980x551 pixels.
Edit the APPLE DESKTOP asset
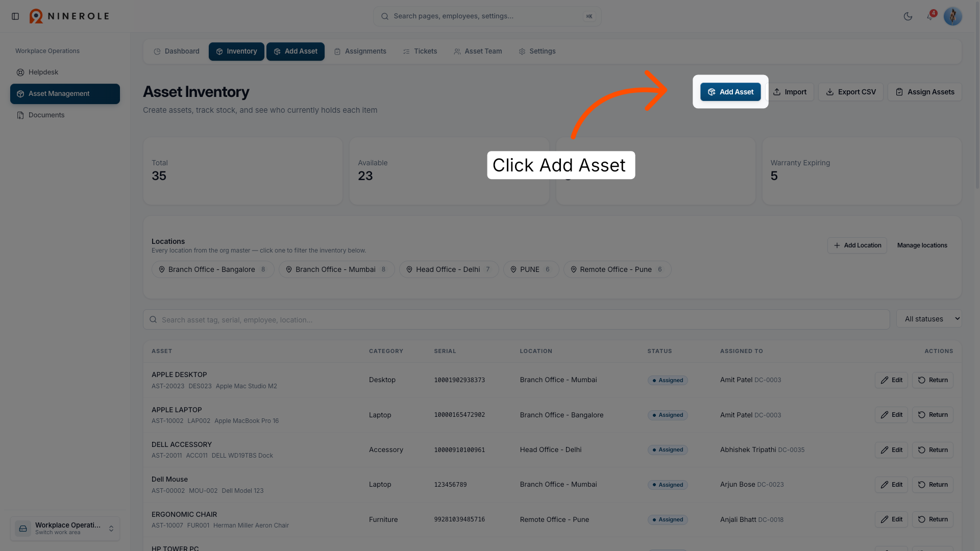tap(891, 380)
